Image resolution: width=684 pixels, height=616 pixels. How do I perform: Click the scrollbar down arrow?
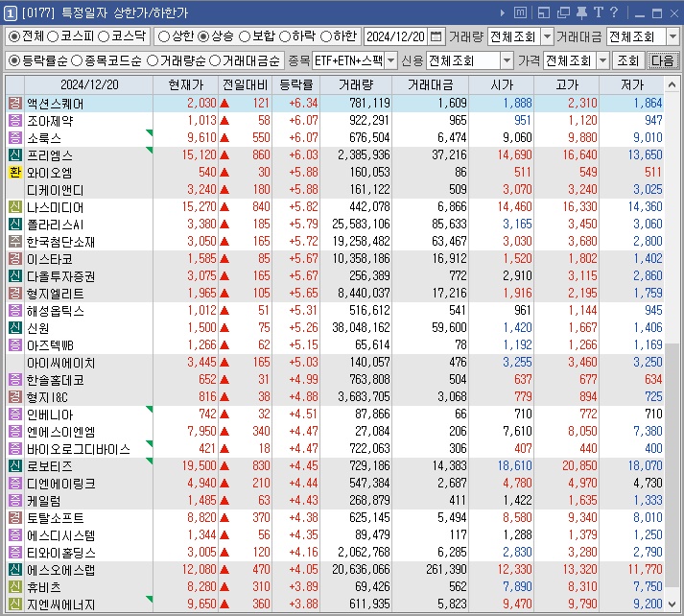click(672, 604)
